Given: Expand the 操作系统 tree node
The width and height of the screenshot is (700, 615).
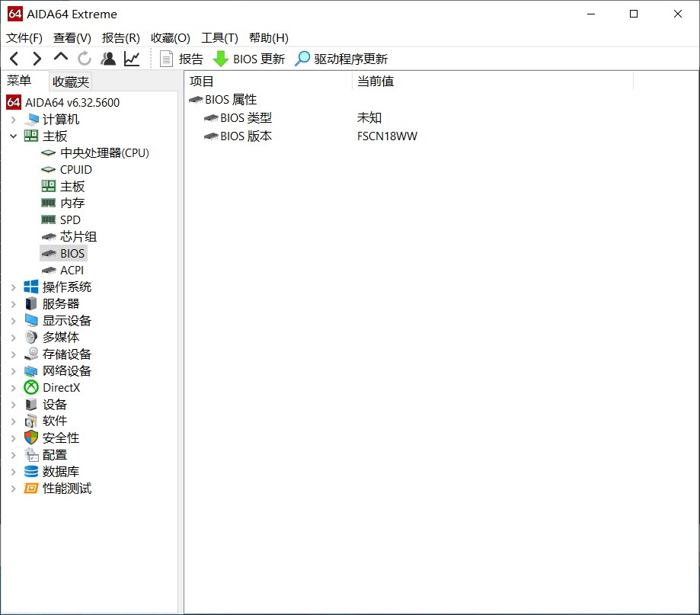Looking at the screenshot, I should point(14,287).
